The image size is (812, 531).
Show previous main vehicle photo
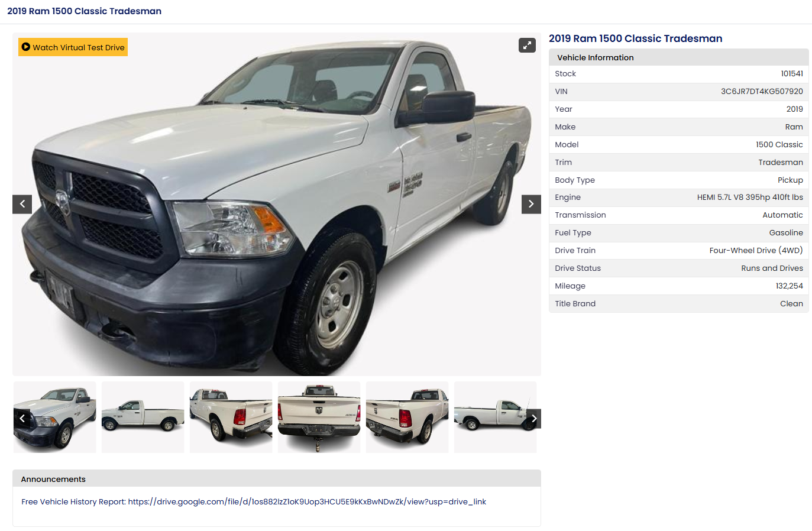pos(22,204)
